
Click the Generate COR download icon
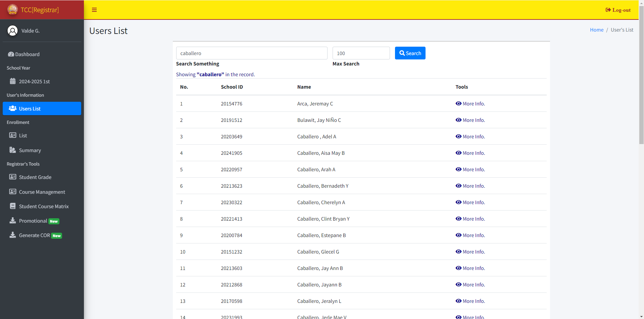(13, 235)
